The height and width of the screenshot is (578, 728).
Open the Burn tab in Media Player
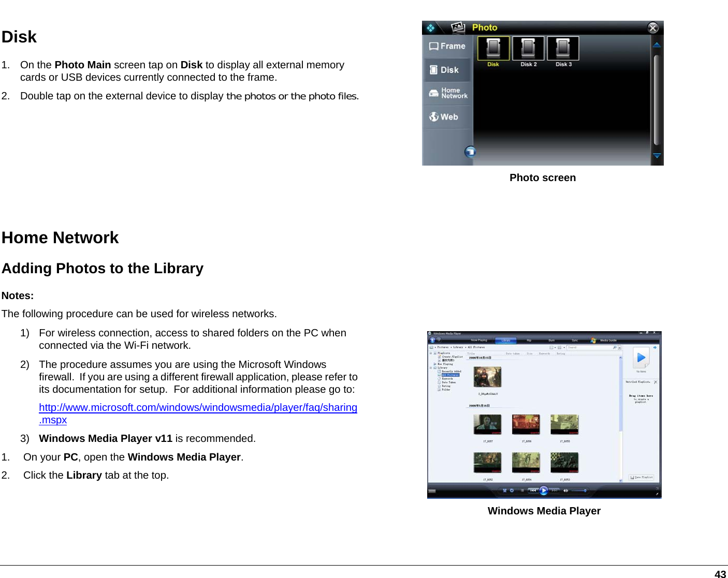pyautogui.click(x=551, y=340)
